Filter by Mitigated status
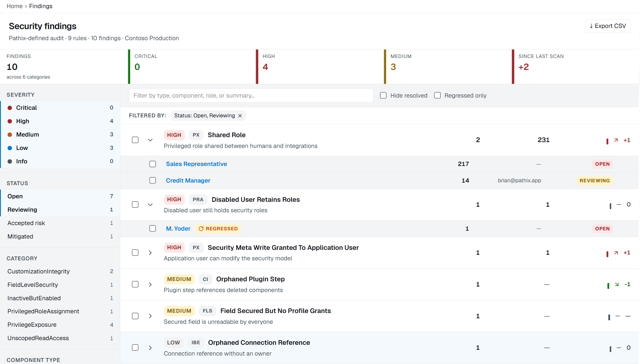This screenshot has height=364, width=640. 60,236
